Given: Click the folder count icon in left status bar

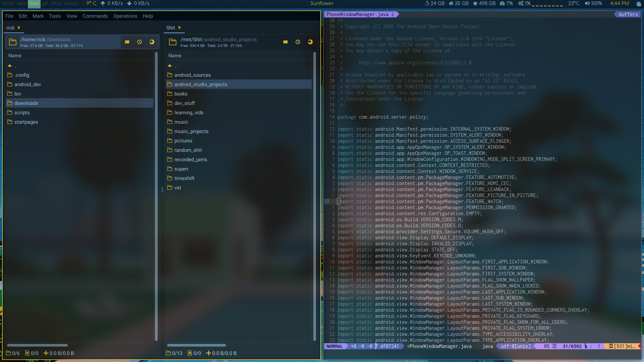Looking at the screenshot, I should [x=8, y=353].
